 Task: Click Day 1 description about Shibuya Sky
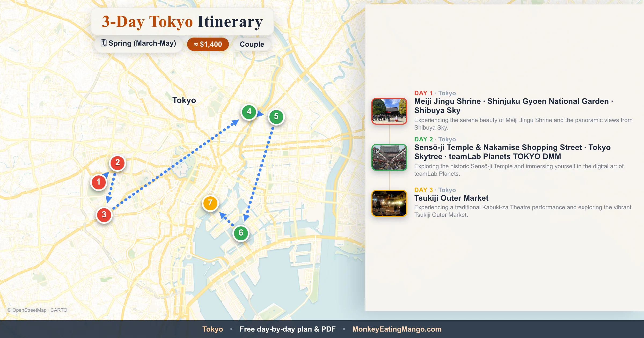(x=523, y=124)
